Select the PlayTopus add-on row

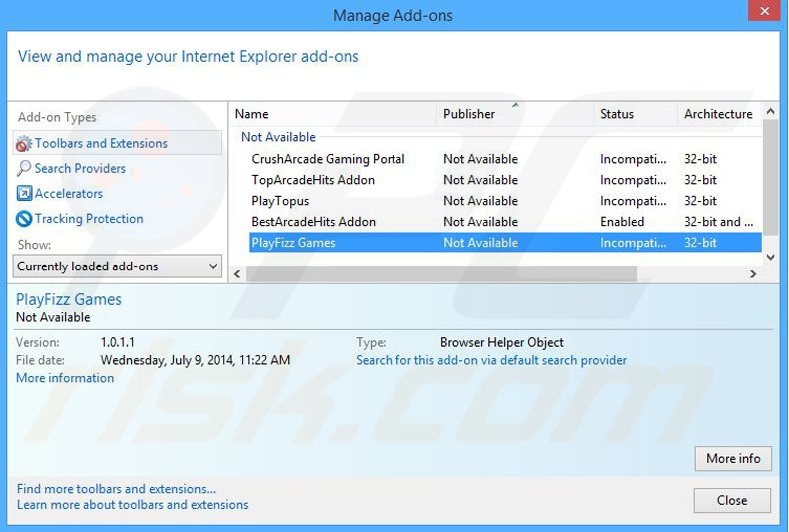click(505, 201)
